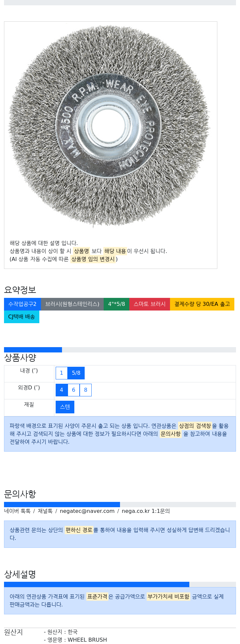Click the green 4"*5/8 size tag
The height and width of the screenshot is (644, 240).
coord(116,304)
